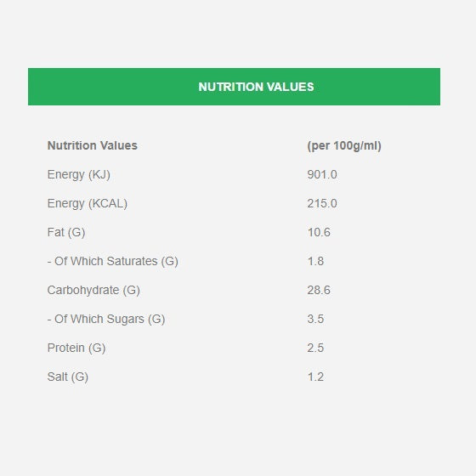Click the 215.0 kcal value

coord(322,203)
